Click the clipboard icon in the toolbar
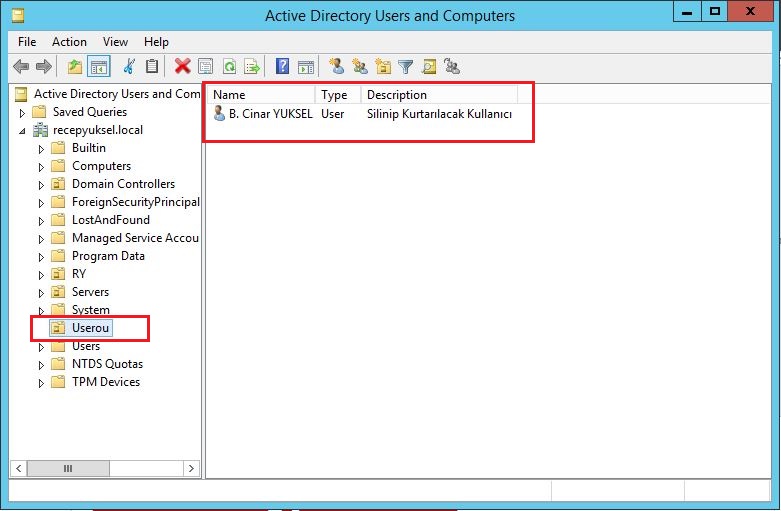This screenshot has width=781, height=511. (x=152, y=66)
